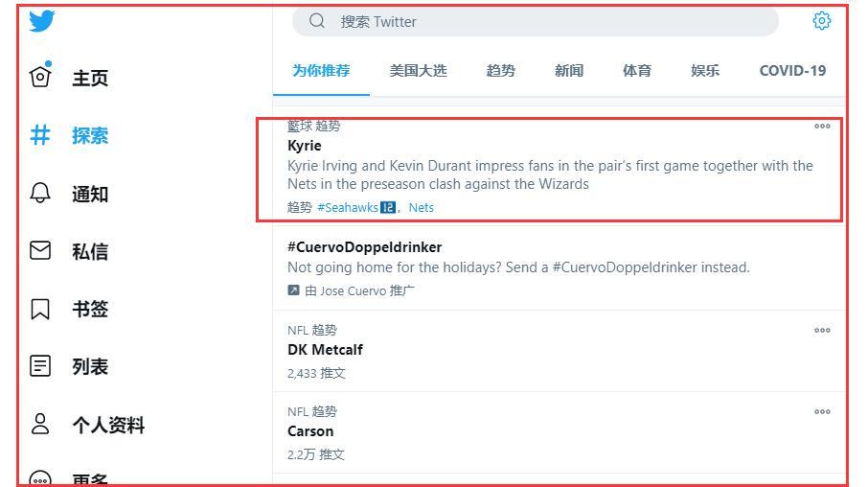This screenshot has height=487, width=868.
Task: Go to 列表 in sidebar
Action: [90, 367]
